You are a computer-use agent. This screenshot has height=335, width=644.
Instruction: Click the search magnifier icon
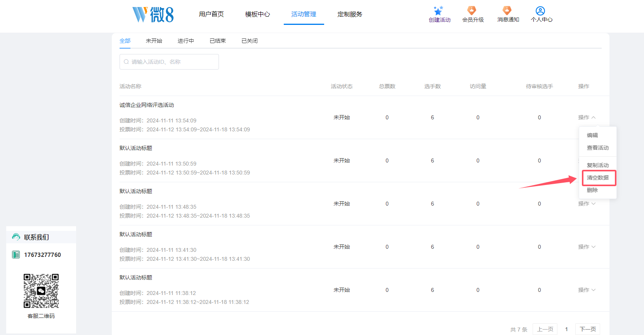coord(126,62)
